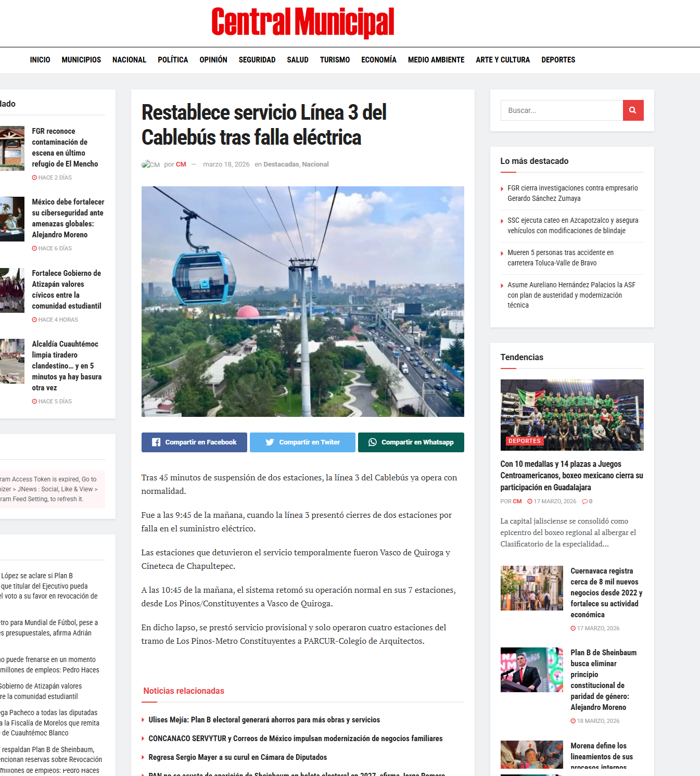
Task: Click the Lo más destacado heading
Action: tap(534, 161)
